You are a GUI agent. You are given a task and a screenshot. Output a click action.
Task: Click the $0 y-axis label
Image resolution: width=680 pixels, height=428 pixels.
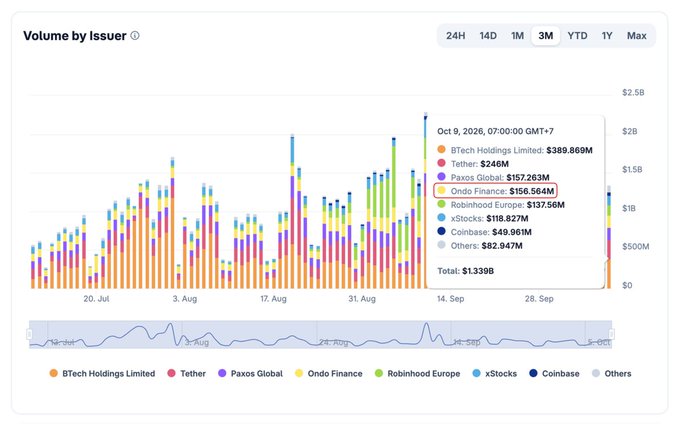(627, 285)
